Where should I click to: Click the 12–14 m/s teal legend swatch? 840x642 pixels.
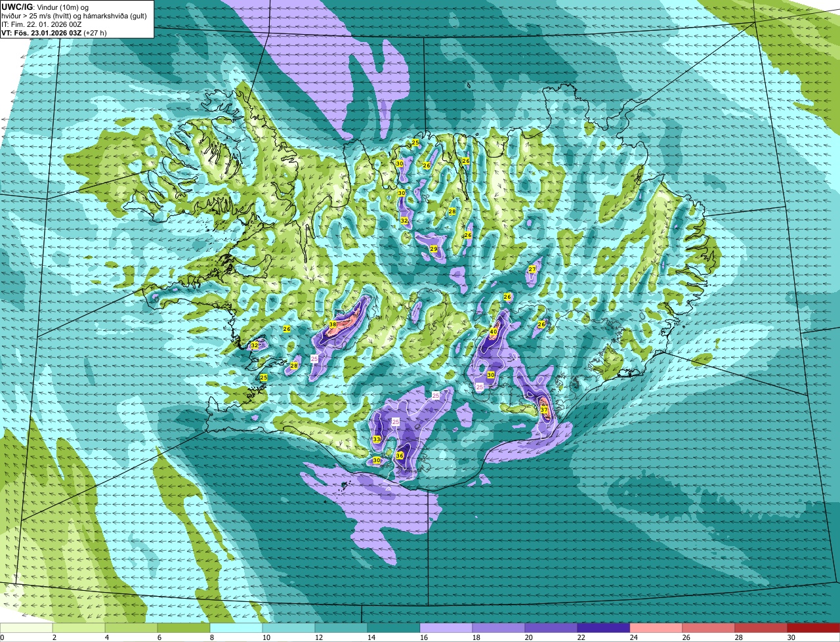pyautogui.click(x=341, y=628)
